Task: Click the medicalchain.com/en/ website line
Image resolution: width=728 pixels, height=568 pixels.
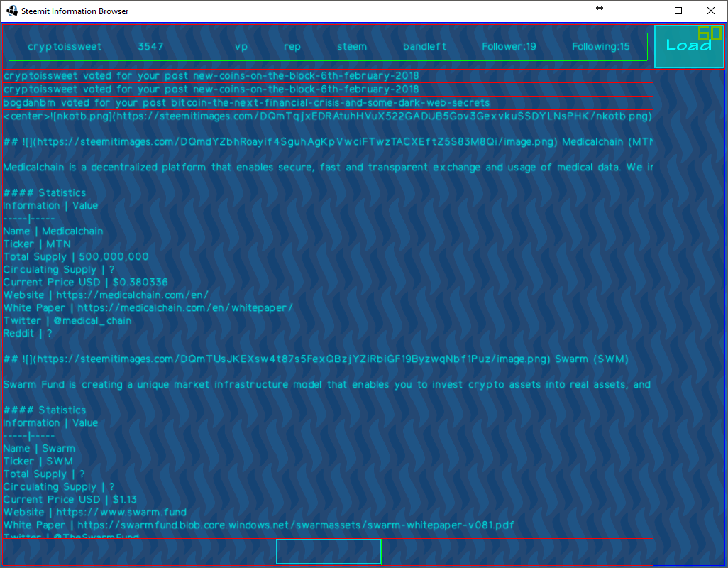Action: click(x=106, y=295)
